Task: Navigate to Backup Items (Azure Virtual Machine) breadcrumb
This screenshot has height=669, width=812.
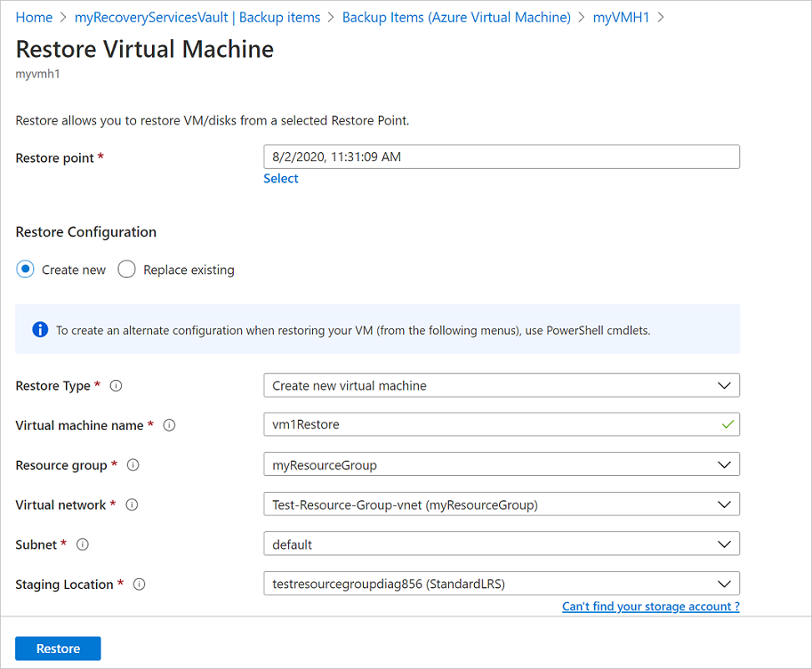Action: click(456, 17)
